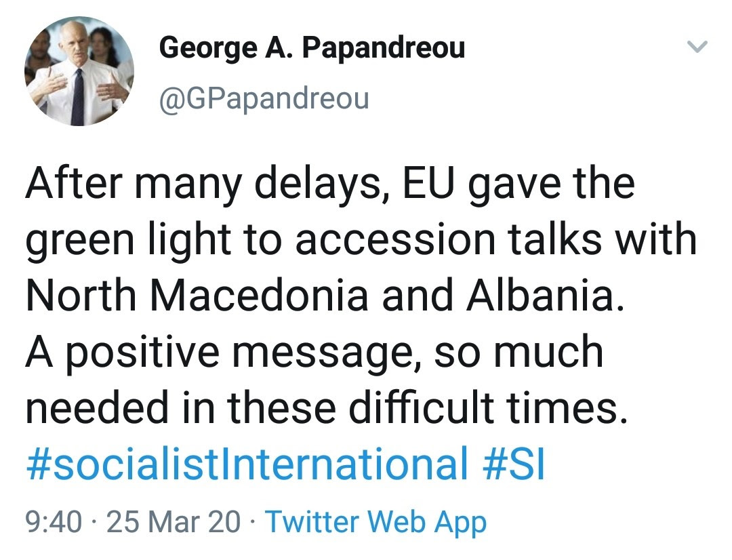Open the #SI hashtag

tap(514, 462)
